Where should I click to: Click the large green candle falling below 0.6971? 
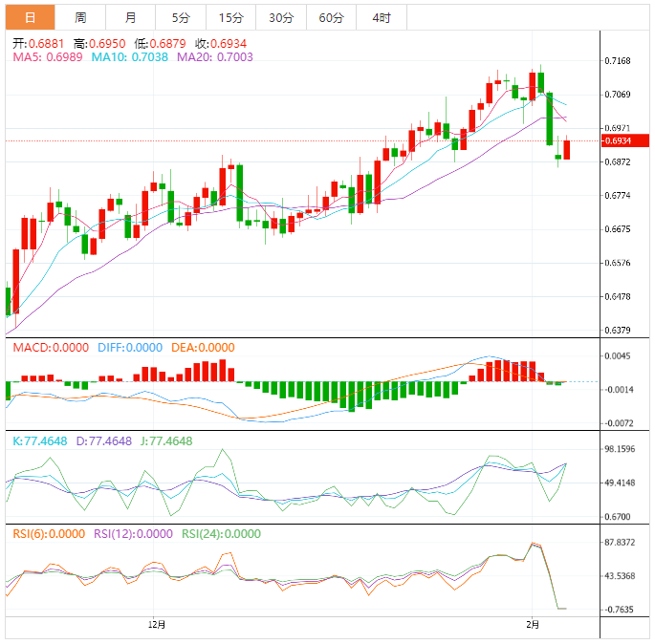tap(549, 118)
